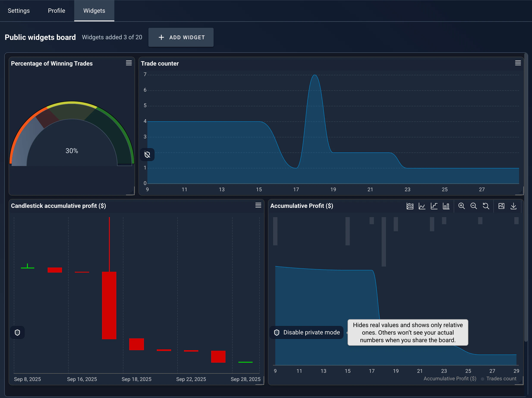This screenshot has height=398, width=532.
Task: Toggle Trades count legend series
Action: pos(499,379)
